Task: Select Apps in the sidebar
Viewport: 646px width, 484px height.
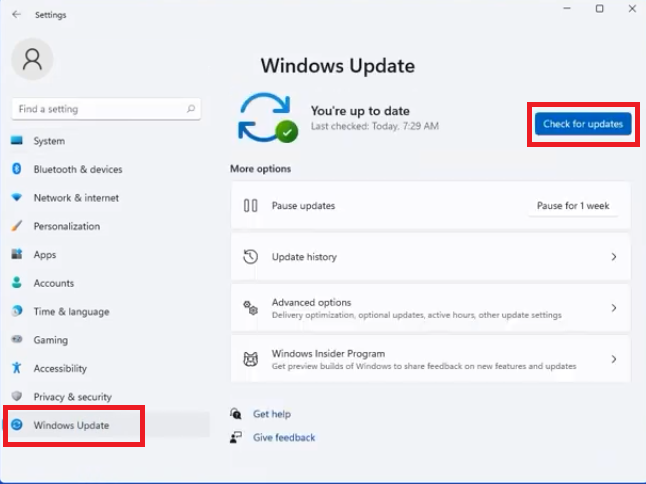Action: [45, 255]
